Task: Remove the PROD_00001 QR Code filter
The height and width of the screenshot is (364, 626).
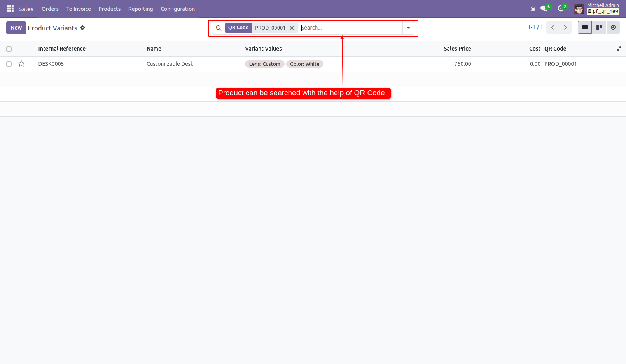Action: click(x=292, y=28)
